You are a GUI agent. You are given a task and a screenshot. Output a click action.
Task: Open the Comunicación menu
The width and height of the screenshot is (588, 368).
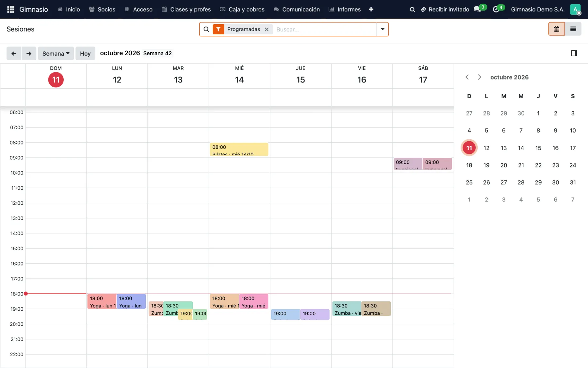(x=296, y=9)
